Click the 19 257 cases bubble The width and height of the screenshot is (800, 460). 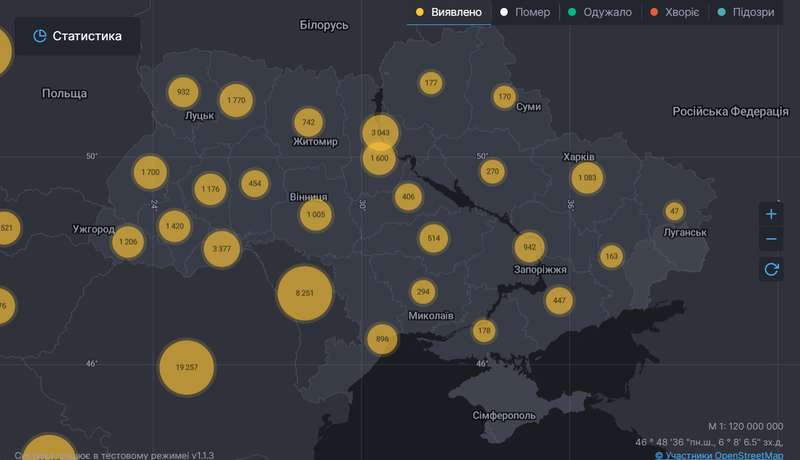pos(187,367)
